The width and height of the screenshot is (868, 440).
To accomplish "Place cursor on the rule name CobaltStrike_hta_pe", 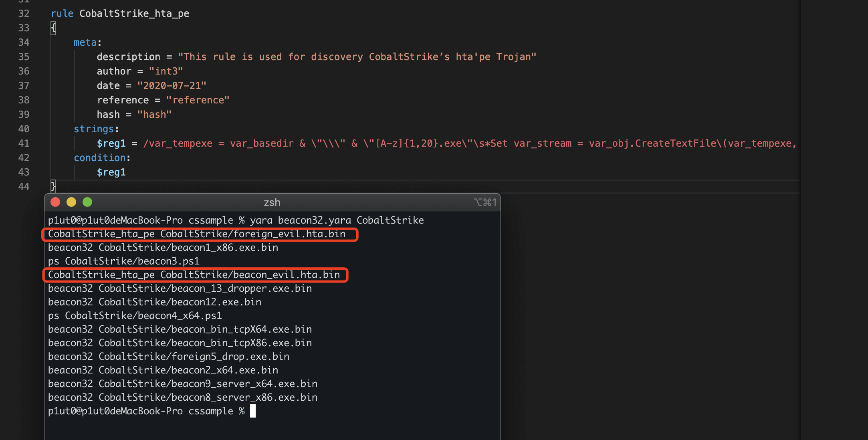I will pyautogui.click(x=134, y=14).
